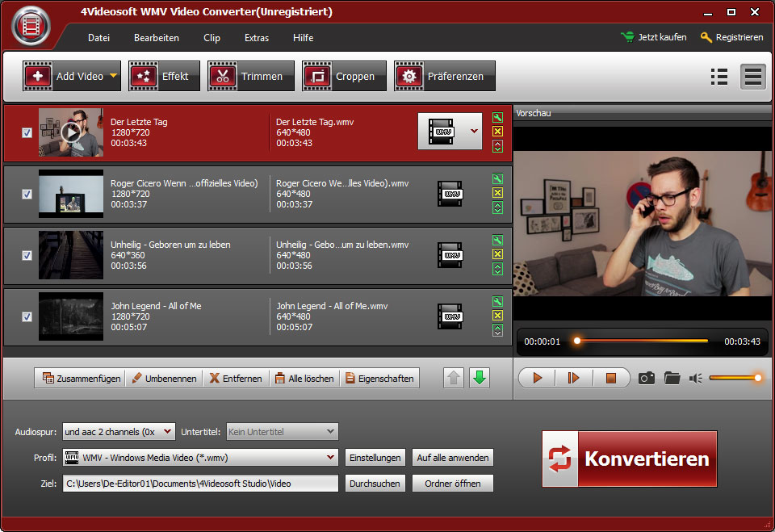Select the Roger Cicero video thumbnail
The height and width of the screenshot is (532, 775).
(x=71, y=194)
